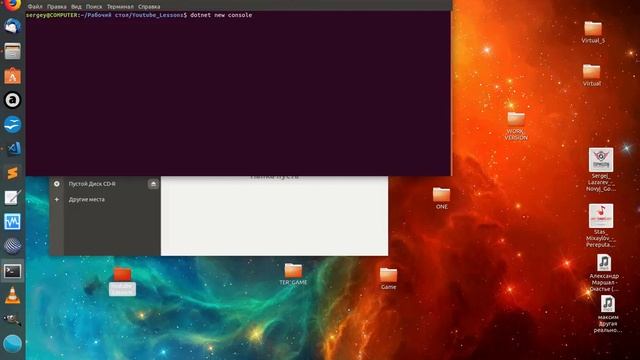
Task: Click the disc icon beside Пустой Диск CD-R
Action: pyautogui.click(x=57, y=184)
